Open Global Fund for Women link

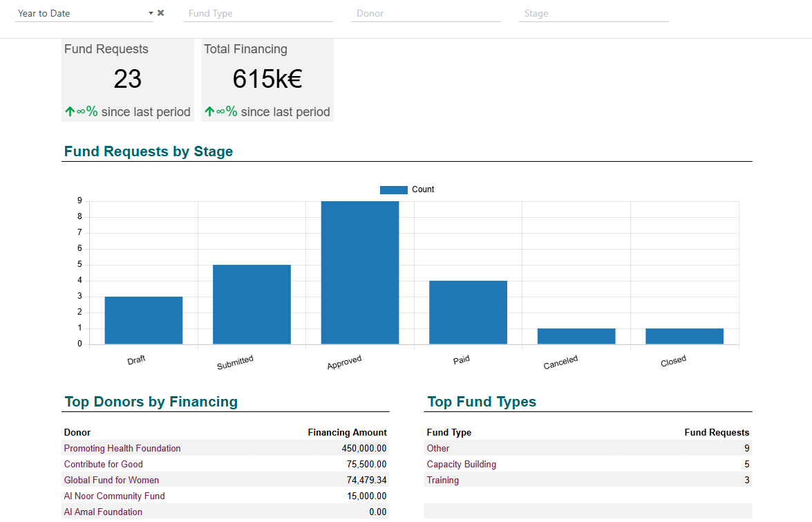click(111, 481)
